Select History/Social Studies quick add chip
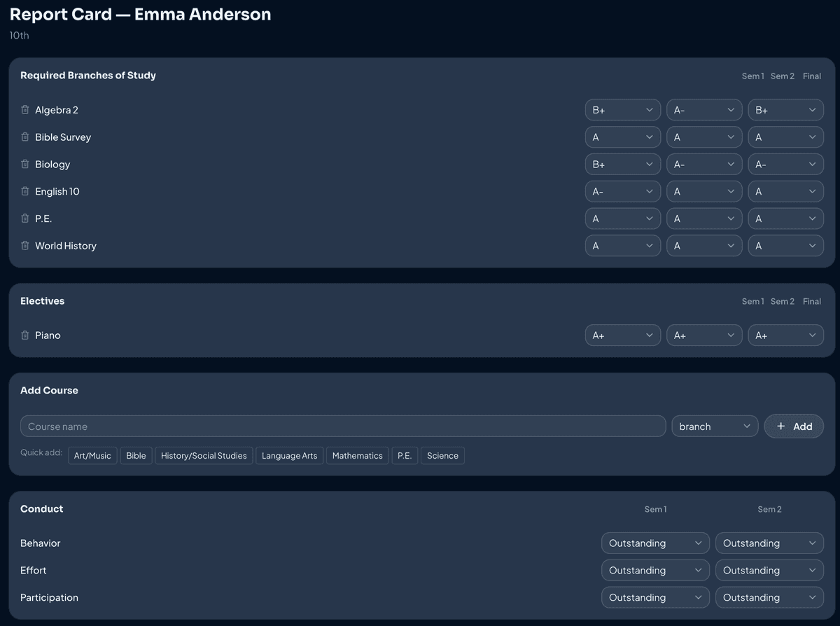 click(x=204, y=456)
